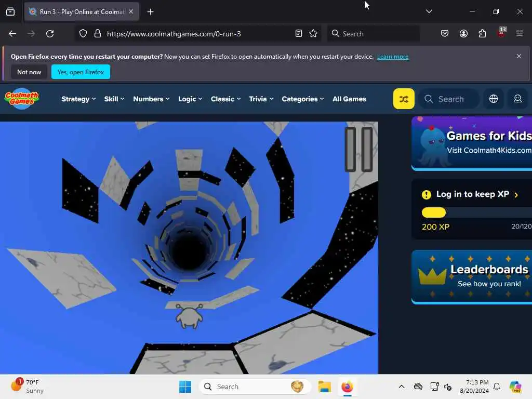
Task: Click the forward navigation arrow
Action: (x=31, y=34)
